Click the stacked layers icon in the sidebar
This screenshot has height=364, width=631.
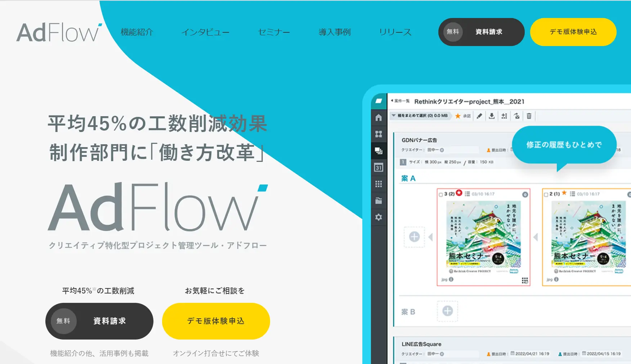coord(379,151)
